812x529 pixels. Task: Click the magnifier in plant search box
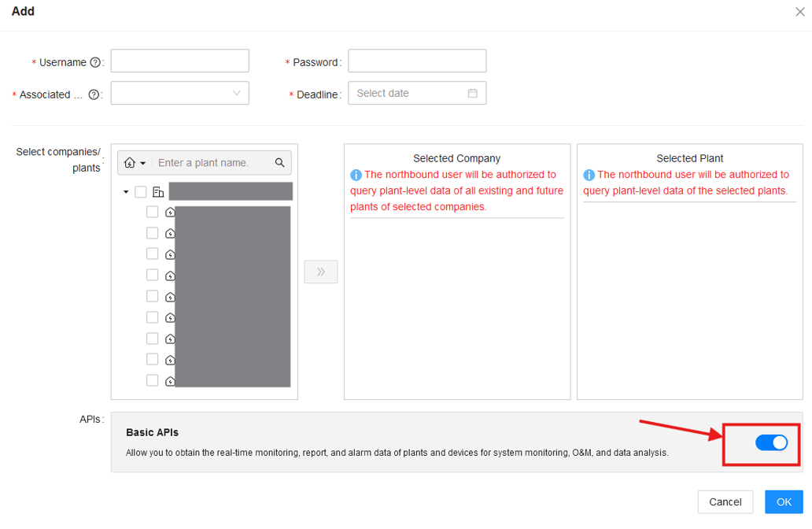279,163
